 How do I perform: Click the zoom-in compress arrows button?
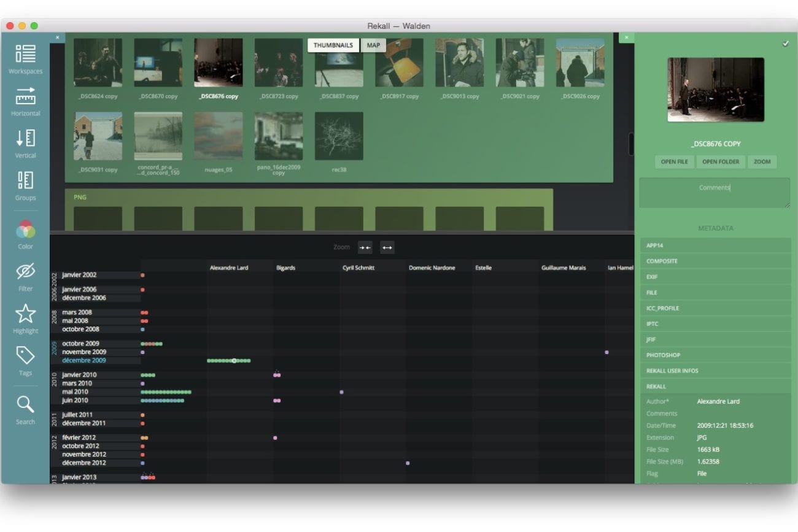pyautogui.click(x=365, y=247)
